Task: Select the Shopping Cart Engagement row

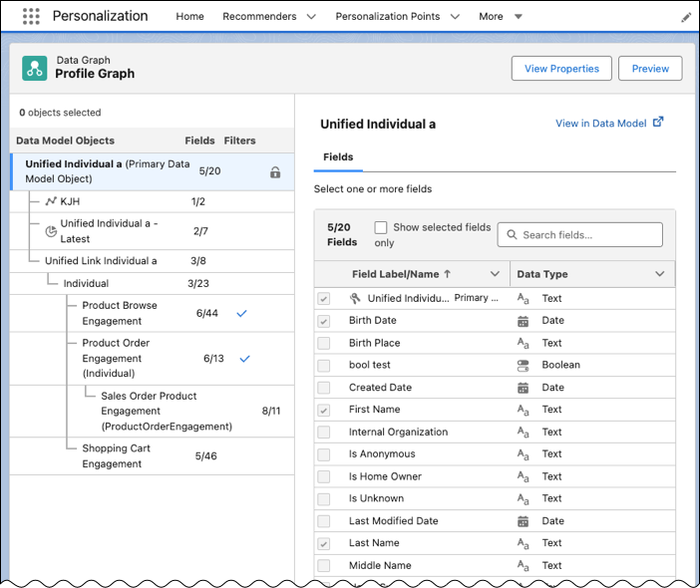Action: pyautogui.click(x=153, y=455)
